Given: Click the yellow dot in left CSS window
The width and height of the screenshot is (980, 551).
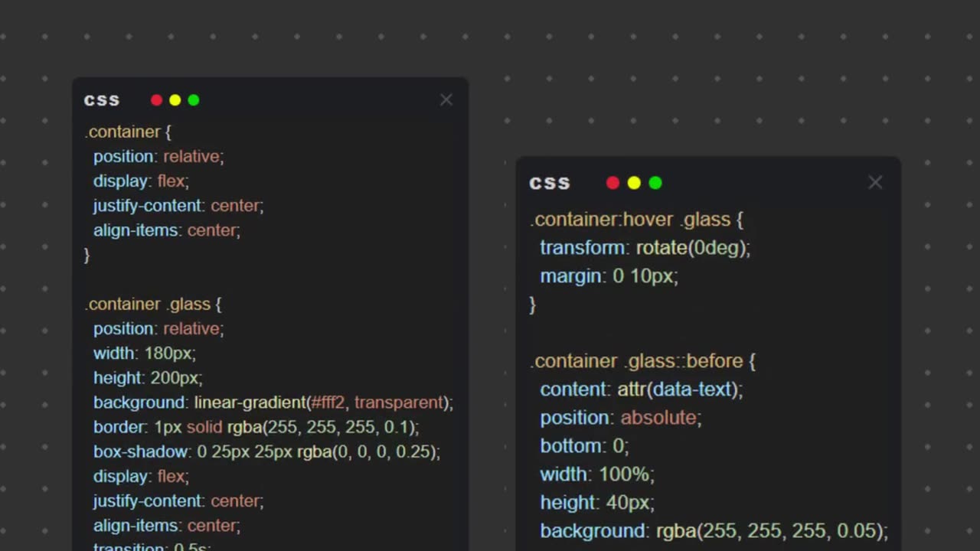Looking at the screenshot, I should [x=175, y=100].
